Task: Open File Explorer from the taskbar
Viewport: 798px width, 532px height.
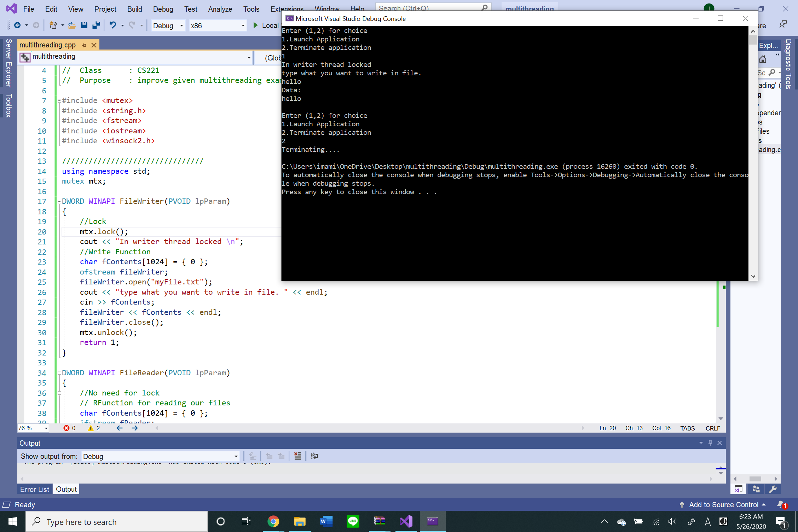Action: point(300,521)
